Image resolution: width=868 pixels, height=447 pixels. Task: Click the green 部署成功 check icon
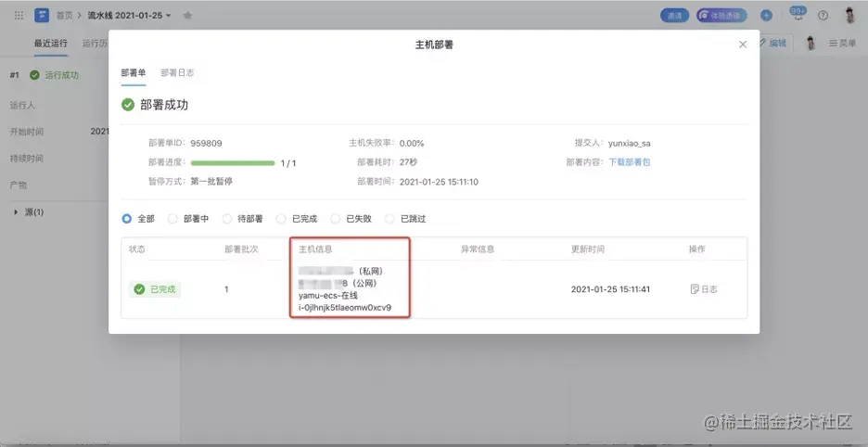[128, 105]
